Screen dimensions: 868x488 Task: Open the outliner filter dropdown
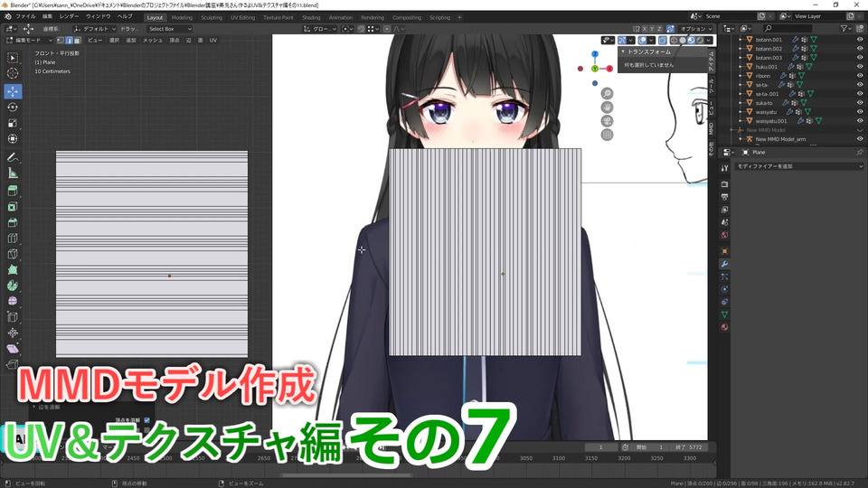point(846,28)
